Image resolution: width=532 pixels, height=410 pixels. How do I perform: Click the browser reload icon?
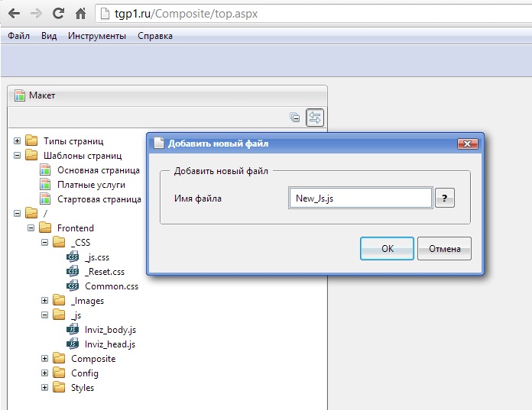pyautogui.click(x=58, y=13)
